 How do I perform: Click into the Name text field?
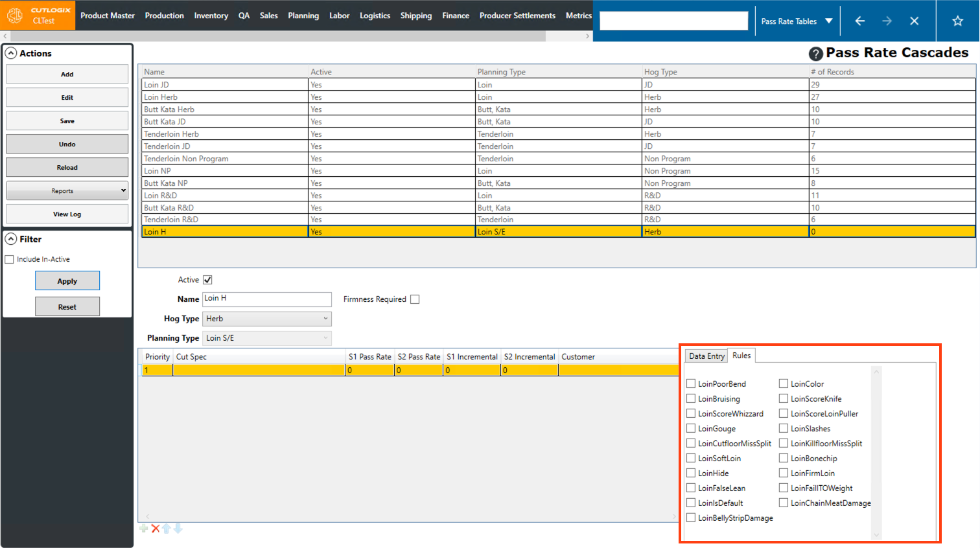point(266,299)
